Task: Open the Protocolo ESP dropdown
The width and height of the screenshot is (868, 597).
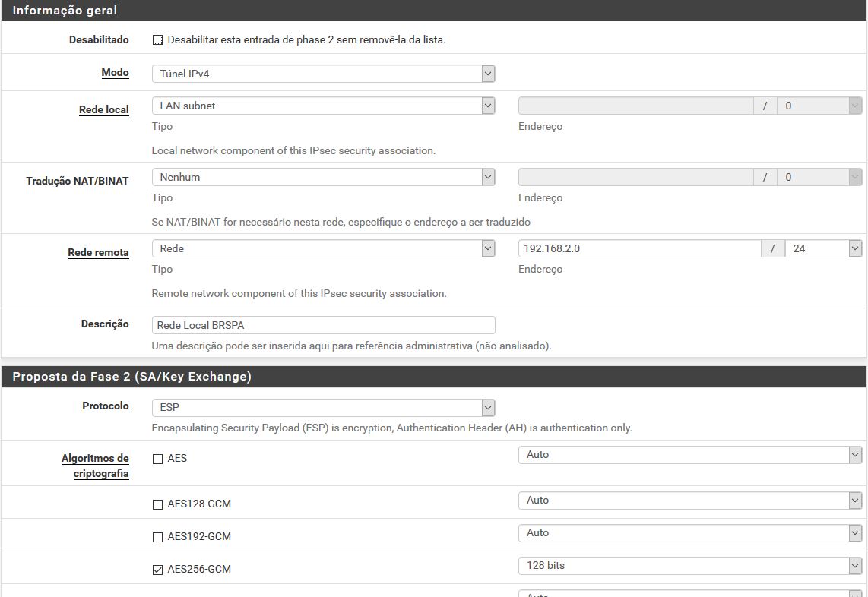Action: [x=323, y=408]
